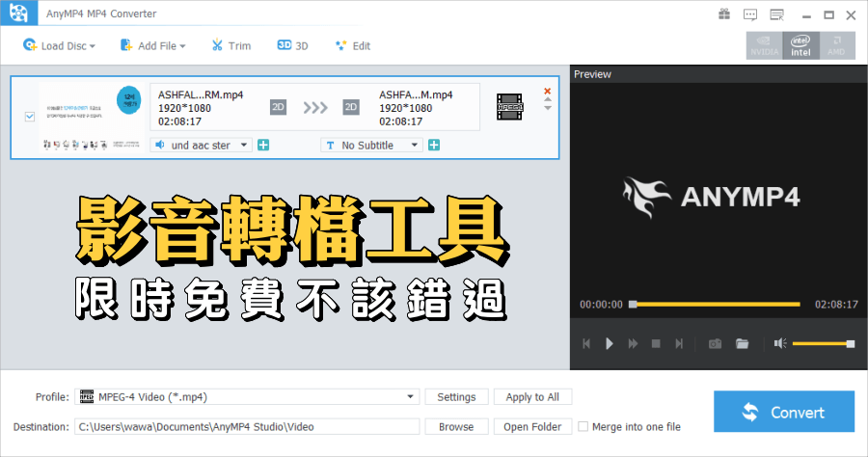Select the ASHFAL video thumbnail

pos(92,118)
